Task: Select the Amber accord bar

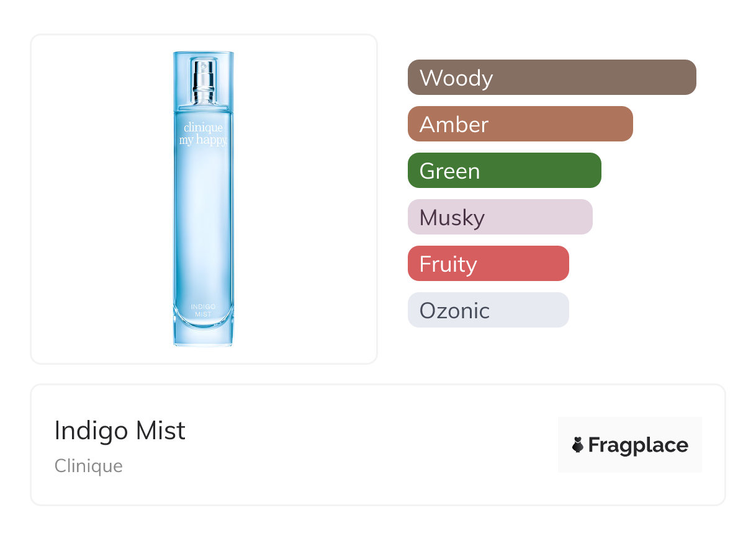Action: tap(520, 124)
